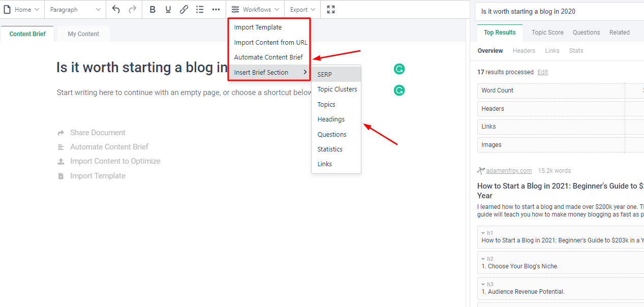Insert a hyperlink with the link icon

(x=184, y=9)
